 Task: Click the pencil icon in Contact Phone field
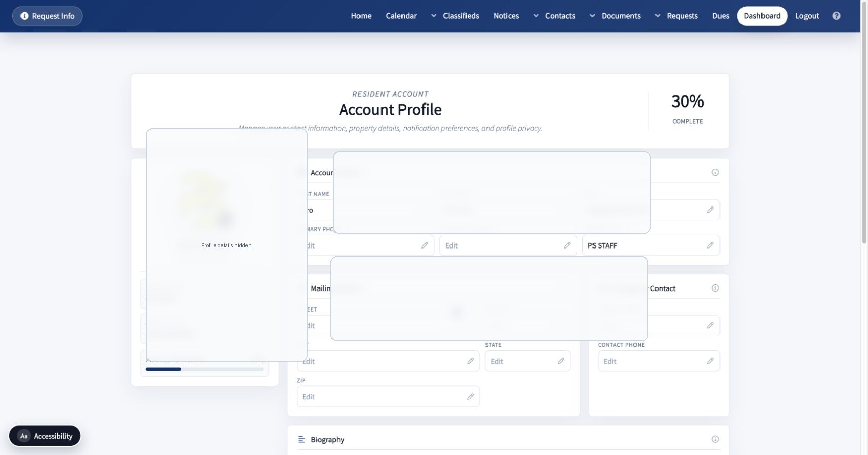[x=710, y=361]
